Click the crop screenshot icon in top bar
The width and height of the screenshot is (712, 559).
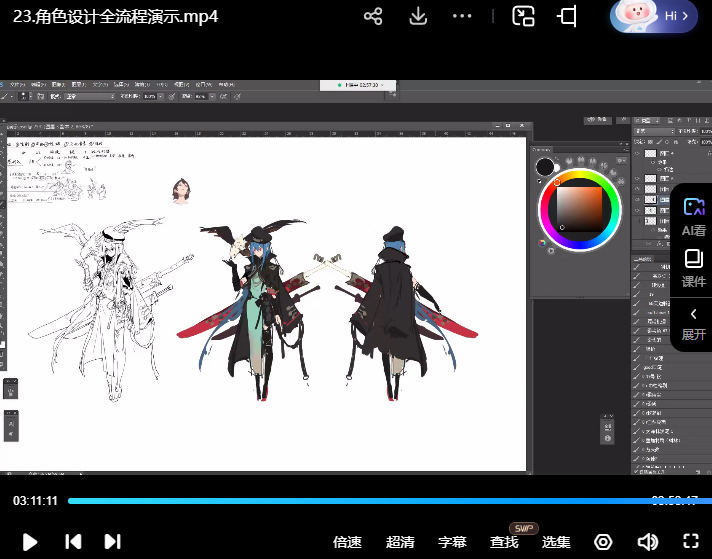(x=568, y=16)
